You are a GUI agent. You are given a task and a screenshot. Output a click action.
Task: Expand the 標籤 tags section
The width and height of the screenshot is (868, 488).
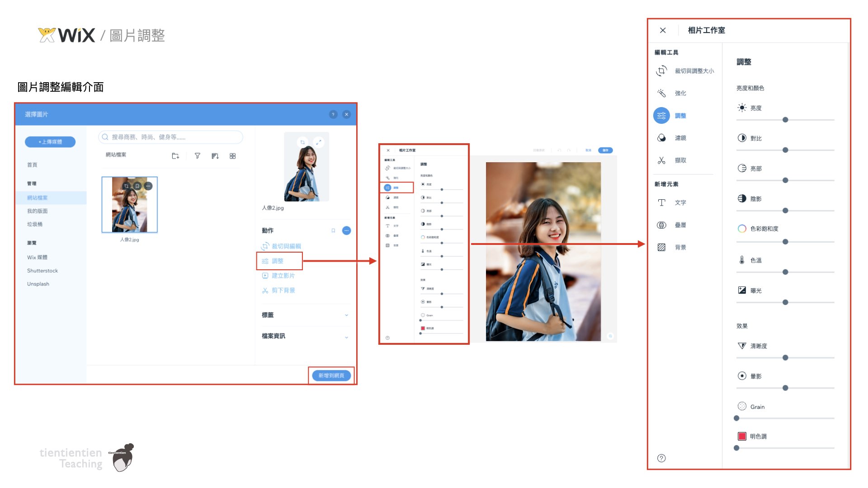346,315
